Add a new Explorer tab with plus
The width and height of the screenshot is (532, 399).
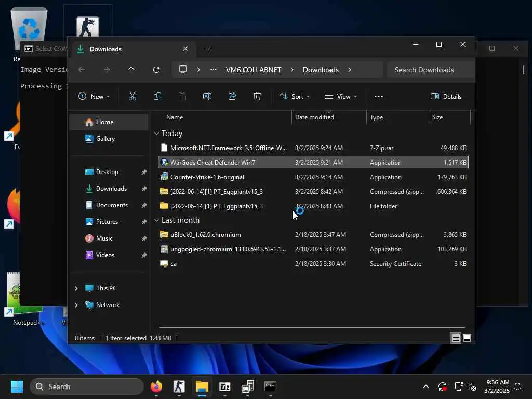pos(208,49)
